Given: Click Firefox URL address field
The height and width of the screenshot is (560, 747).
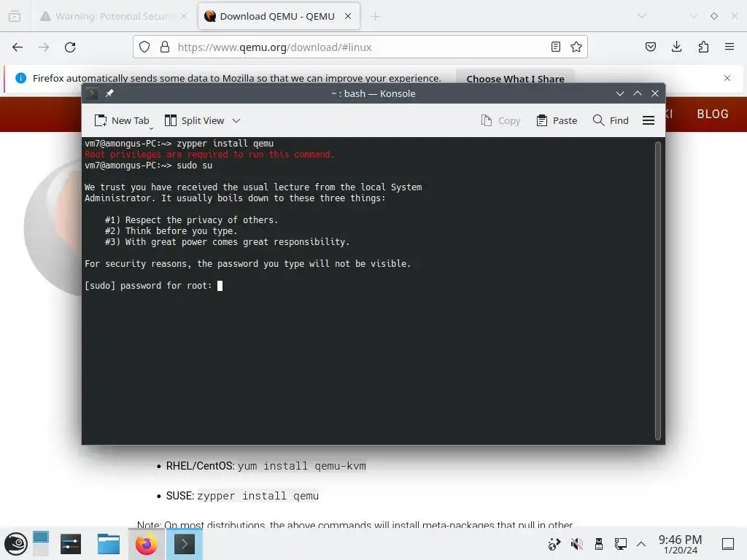Looking at the screenshot, I should [x=360, y=47].
